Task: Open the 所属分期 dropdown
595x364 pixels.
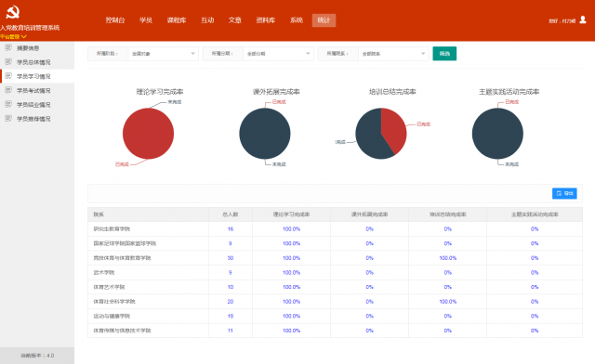Action: click(x=278, y=54)
